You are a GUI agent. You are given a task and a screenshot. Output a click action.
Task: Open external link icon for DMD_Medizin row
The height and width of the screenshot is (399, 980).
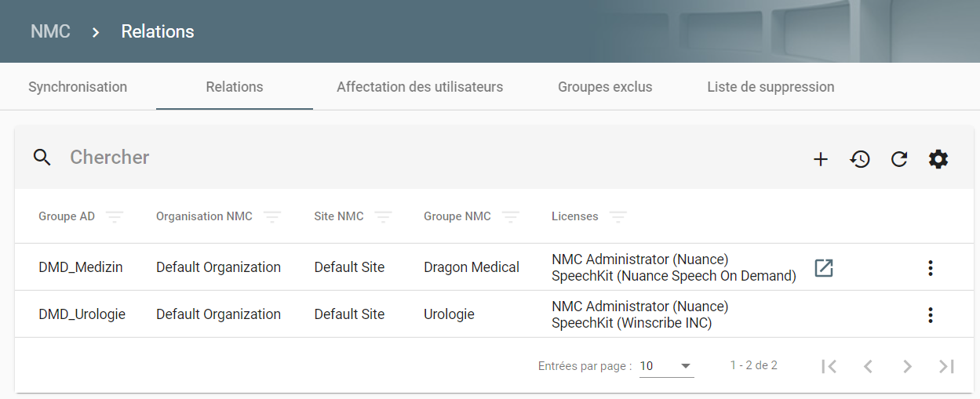pos(823,267)
